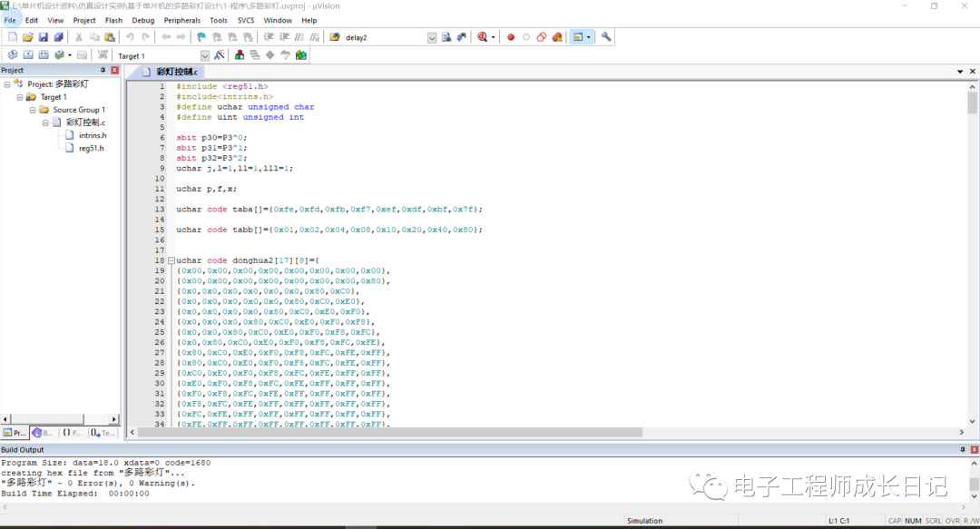Viewport: 980px width, 529px height.
Task: Insert a breakpoint with the red dot icon
Action: [511, 37]
